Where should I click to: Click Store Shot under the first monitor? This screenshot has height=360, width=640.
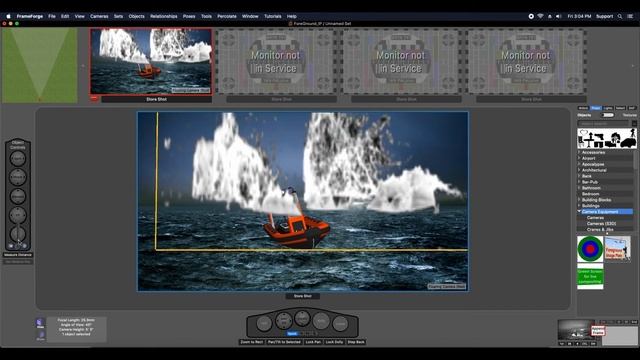point(156,99)
